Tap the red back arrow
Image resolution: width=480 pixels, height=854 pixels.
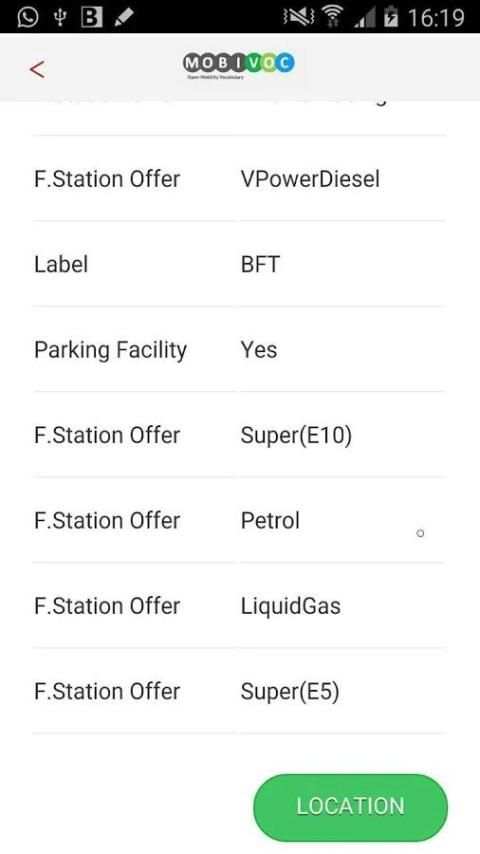[x=37, y=69]
